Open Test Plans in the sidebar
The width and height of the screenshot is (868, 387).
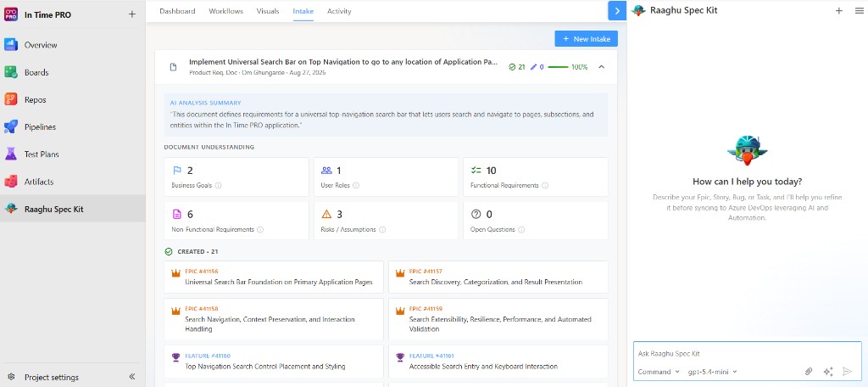point(73,154)
